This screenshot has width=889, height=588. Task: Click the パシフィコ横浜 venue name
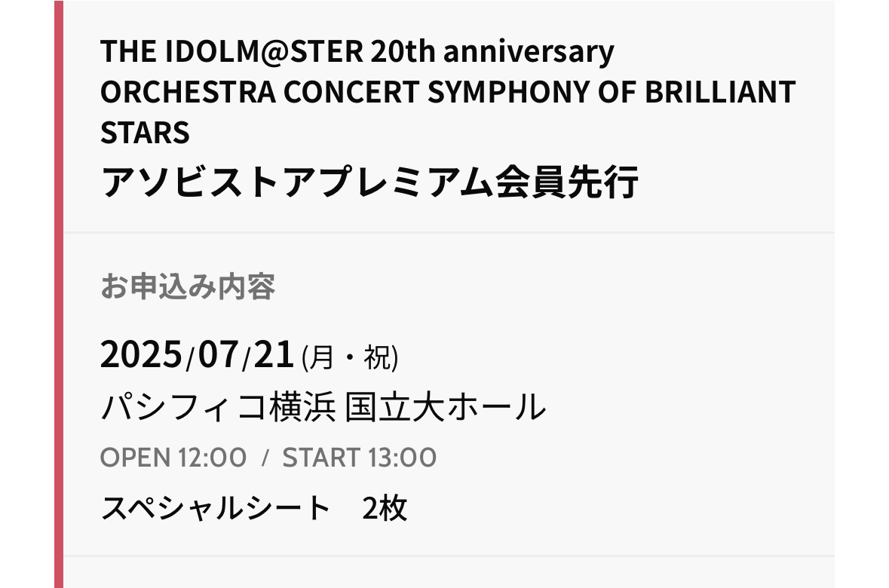pyautogui.click(x=218, y=407)
